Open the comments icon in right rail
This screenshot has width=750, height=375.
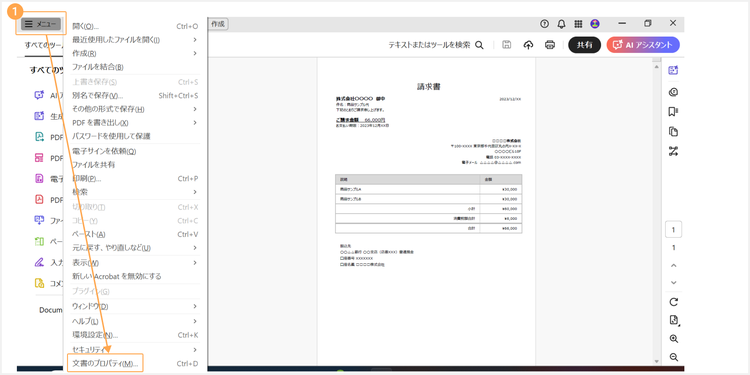click(x=673, y=92)
